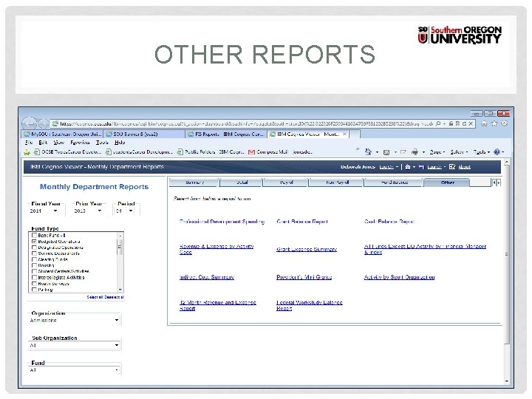Open Revenue & Expense by Activity Code report
This screenshot has height=399, width=532.
click(216, 250)
